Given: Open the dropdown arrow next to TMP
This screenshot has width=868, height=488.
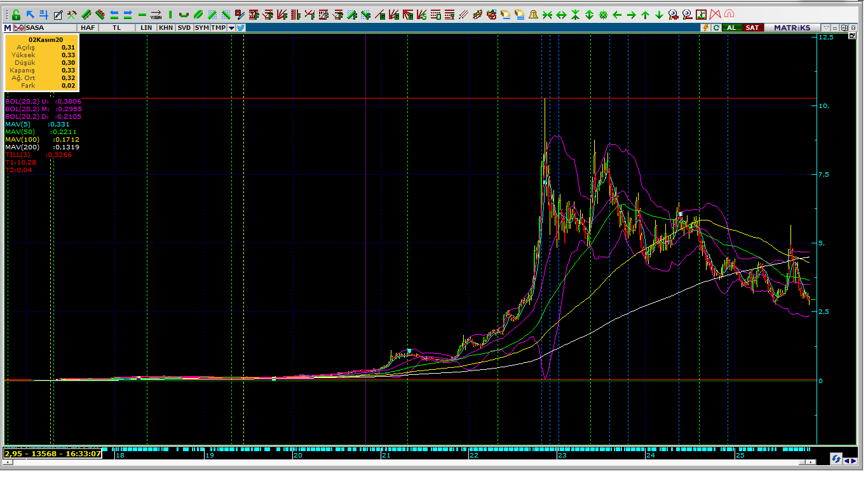Looking at the screenshot, I should pyautogui.click(x=231, y=28).
